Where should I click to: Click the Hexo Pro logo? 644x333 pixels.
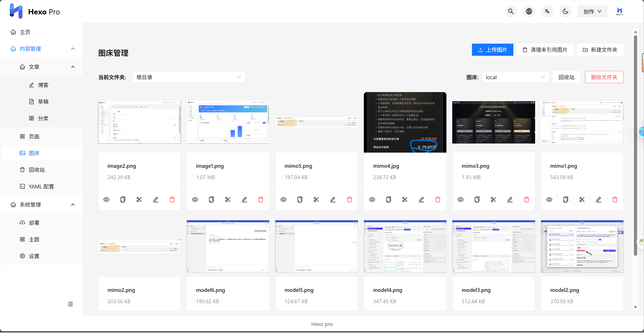[x=35, y=11]
